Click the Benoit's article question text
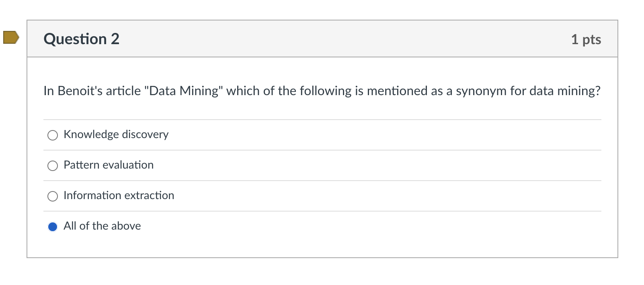The width and height of the screenshot is (644, 285). click(322, 91)
